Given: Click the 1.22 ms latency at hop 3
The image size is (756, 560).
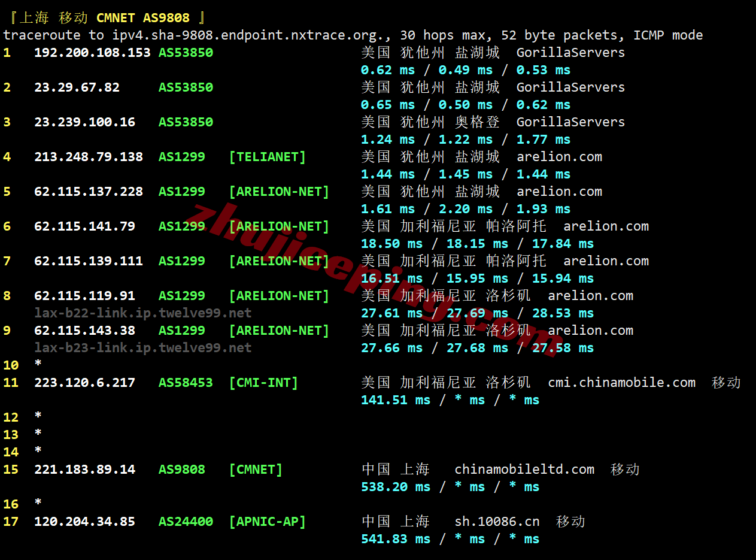Looking at the screenshot, I should coord(466,140).
